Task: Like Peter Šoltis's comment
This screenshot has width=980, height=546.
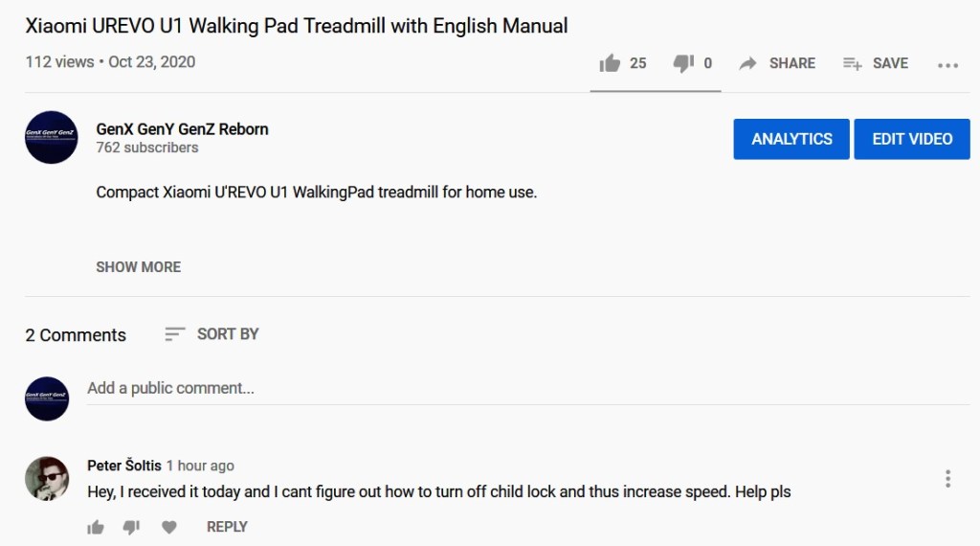Action: tap(96, 527)
